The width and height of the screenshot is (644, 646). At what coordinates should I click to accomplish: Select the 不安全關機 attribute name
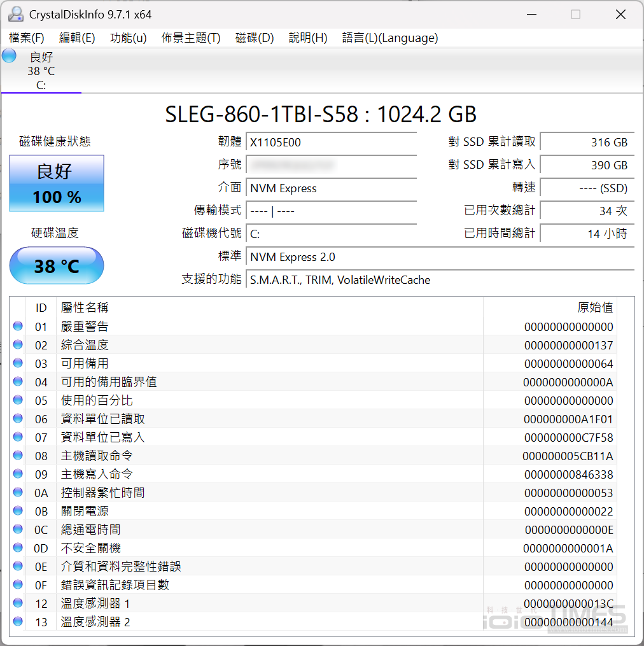pyautogui.click(x=90, y=549)
